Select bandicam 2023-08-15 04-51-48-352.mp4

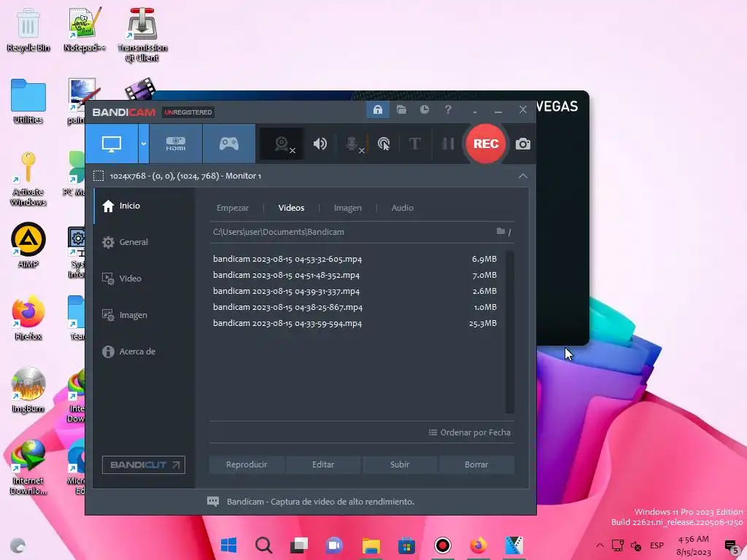[x=355, y=275]
